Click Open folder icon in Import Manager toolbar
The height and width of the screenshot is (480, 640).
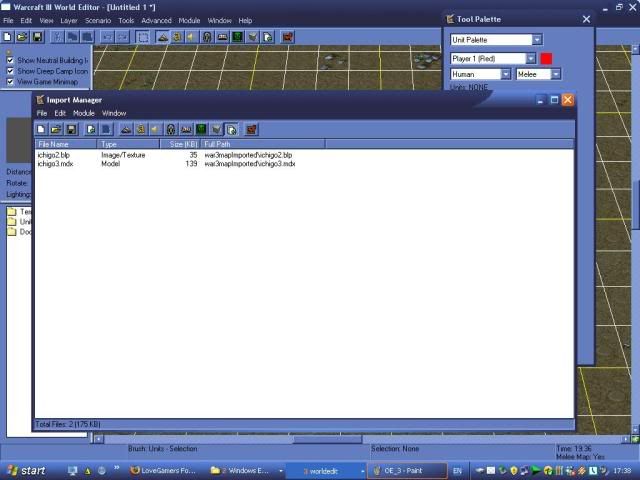(x=56, y=129)
